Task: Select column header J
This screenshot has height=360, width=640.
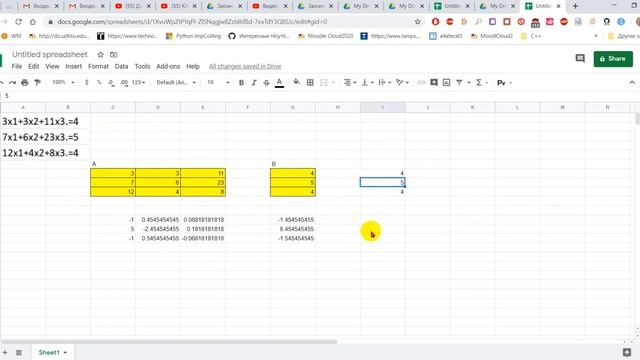Action: [x=428, y=107]
